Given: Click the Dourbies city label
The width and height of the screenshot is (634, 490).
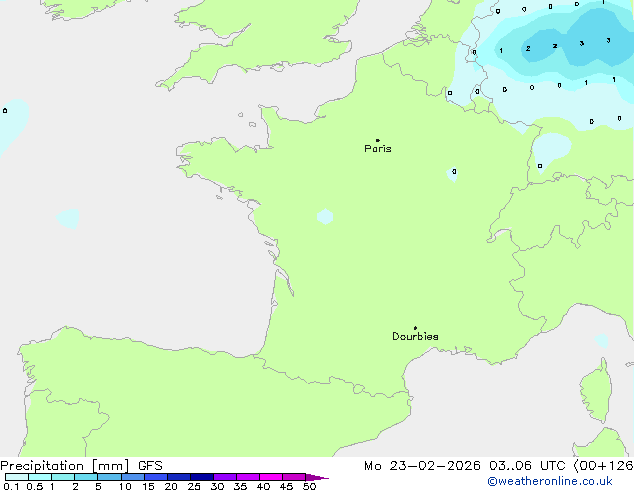Looking at the screenshot, I should pos(415,336).
